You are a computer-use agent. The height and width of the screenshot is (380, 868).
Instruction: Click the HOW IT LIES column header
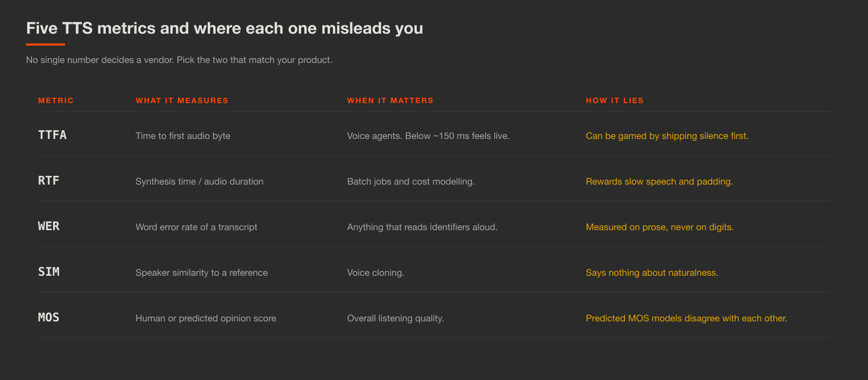pyautogui.click(x=615, y=100)
